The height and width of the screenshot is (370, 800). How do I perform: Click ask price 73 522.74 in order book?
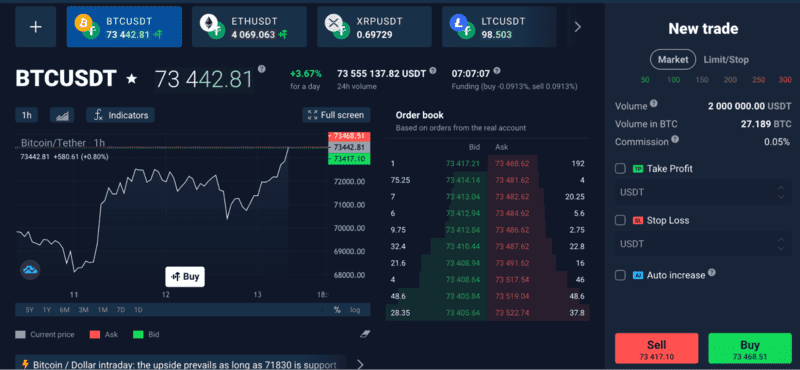pos(512,312)
